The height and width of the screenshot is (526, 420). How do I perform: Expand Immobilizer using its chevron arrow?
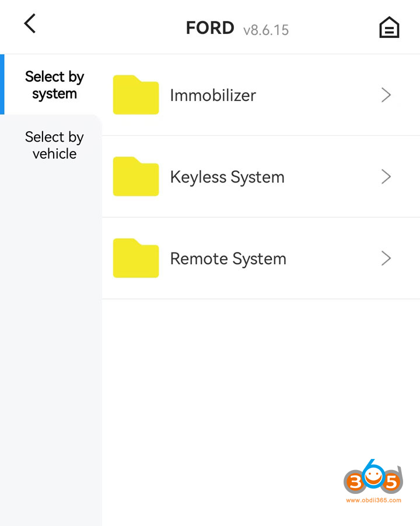point(386,95)
